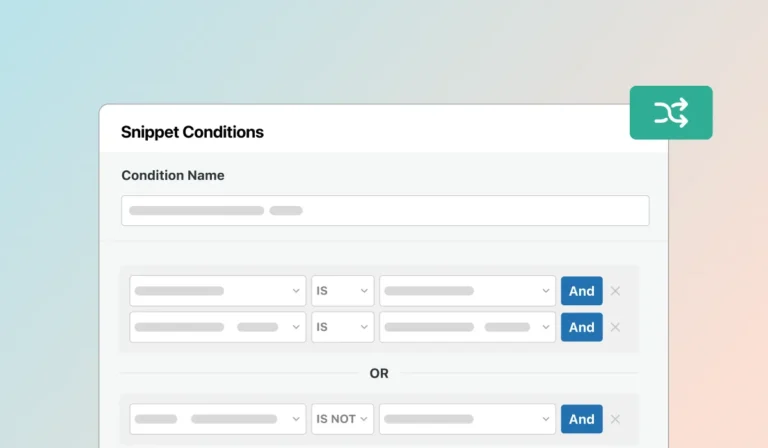
Task: Click the Condition Name label
Action: [x=173, y=175]
